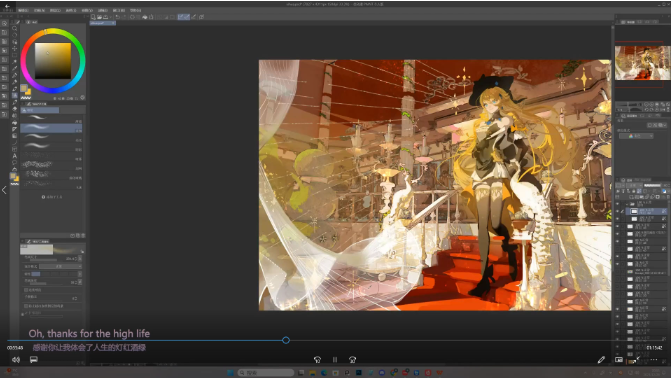Hide the highlighted active layer via eye icon

(x=618, y=211)
